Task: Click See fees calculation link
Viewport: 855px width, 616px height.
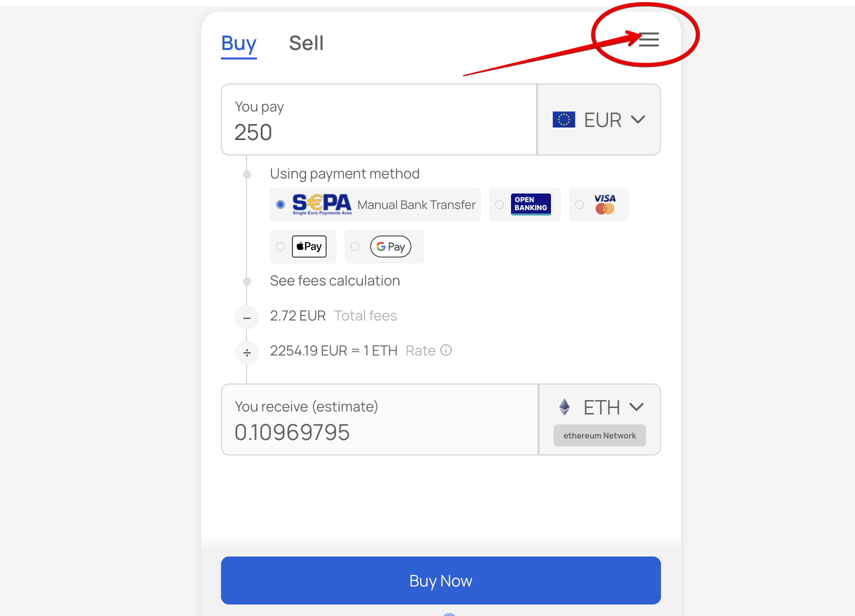Action: 335,280
